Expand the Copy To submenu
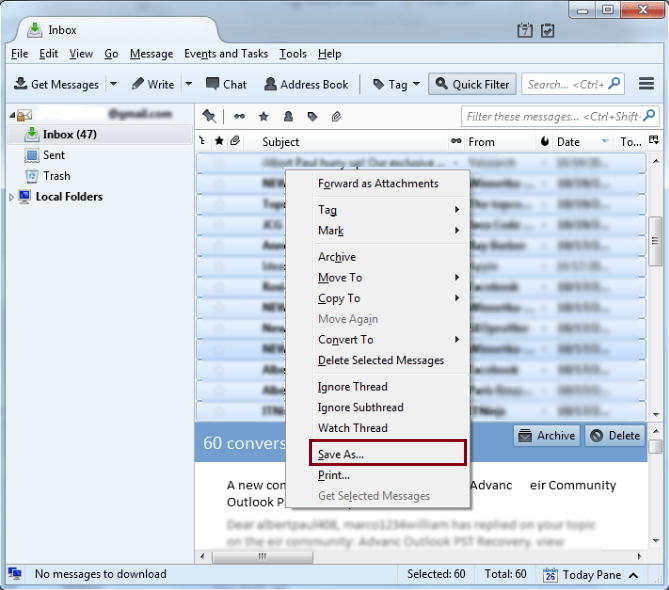 click(x=457, y=298)
